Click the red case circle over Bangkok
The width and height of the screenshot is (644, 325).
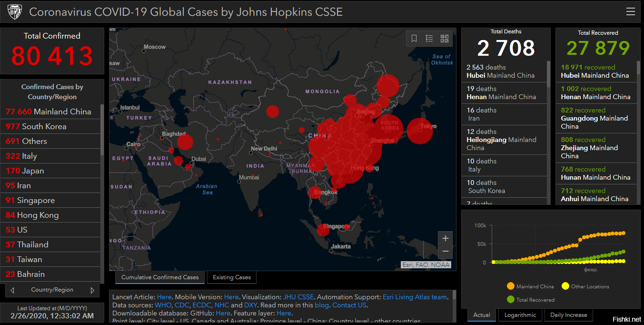point(315,193)
